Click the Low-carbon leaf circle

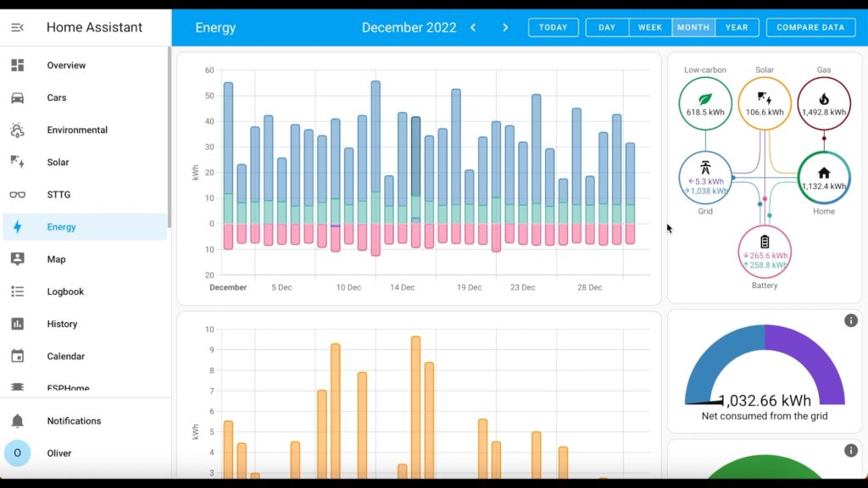(x=704, y=103)
